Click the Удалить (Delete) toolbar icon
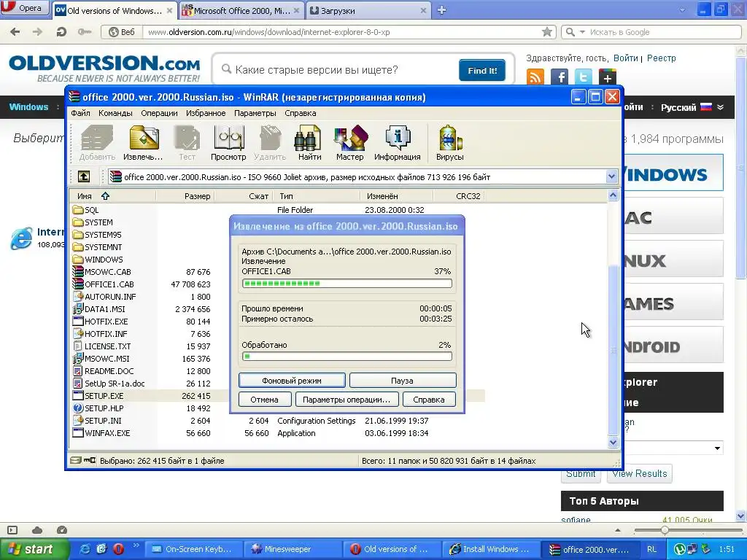This screenshot has width=747, height=560. [x=270, y=143]
